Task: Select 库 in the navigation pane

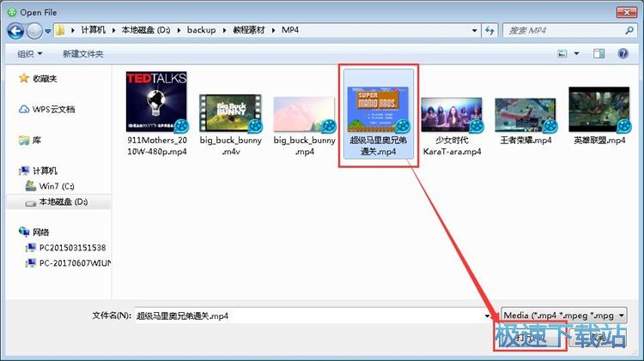Action: [37, 141]
